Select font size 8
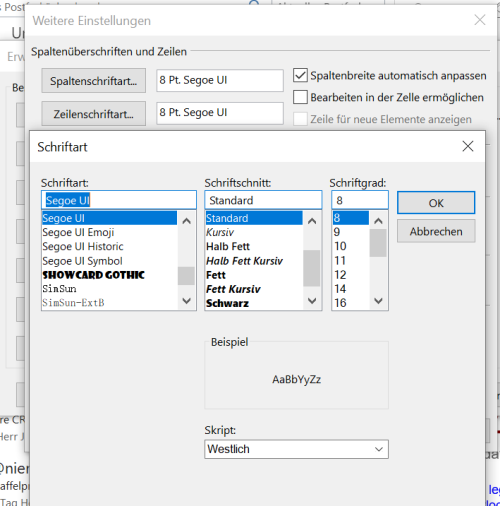This screenshot has height=506, width=500. 351,218
